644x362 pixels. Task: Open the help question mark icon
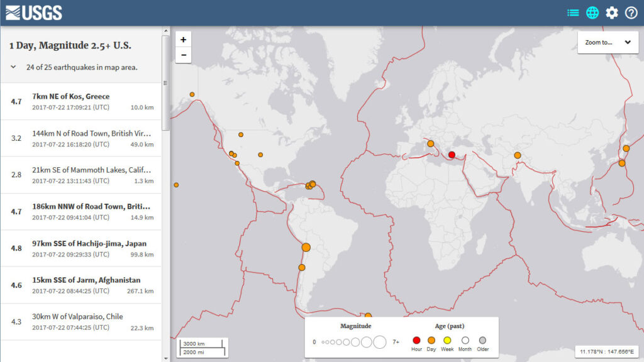631,13
